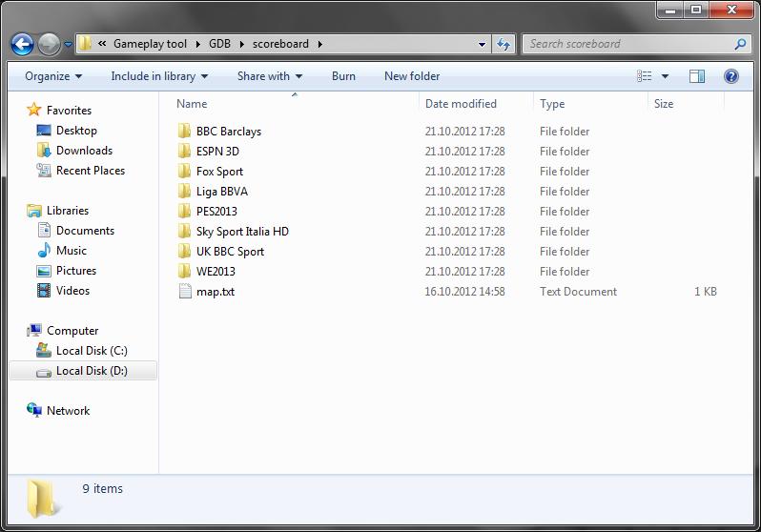
Task: Click the Gameplay tool breadcrumb
Action: click(x=150, y=44)
